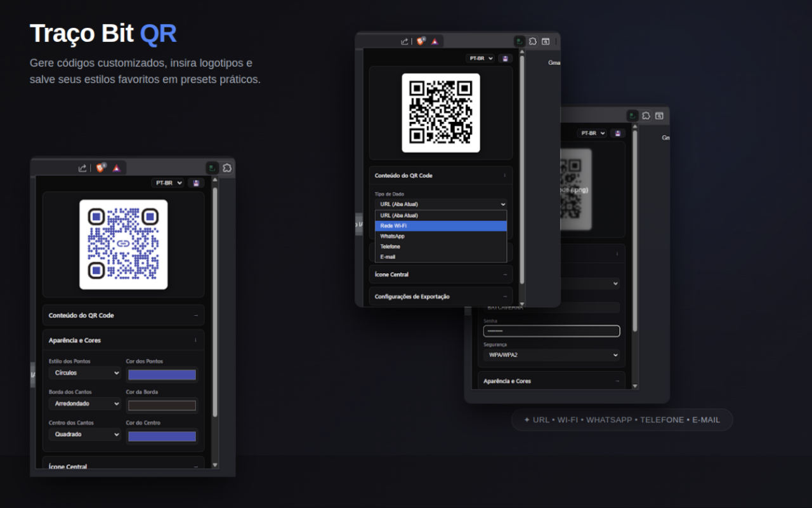Open PT-BR language dropdown in left window
This screenshot has height=508, width=812.
(x=167, y=183)
